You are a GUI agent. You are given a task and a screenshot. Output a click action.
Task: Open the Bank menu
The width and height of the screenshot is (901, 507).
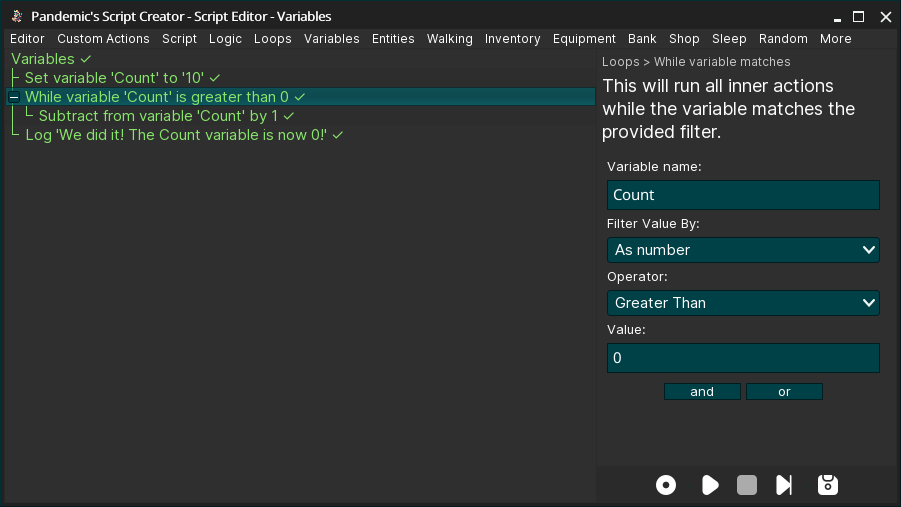(x=642, y=39)
